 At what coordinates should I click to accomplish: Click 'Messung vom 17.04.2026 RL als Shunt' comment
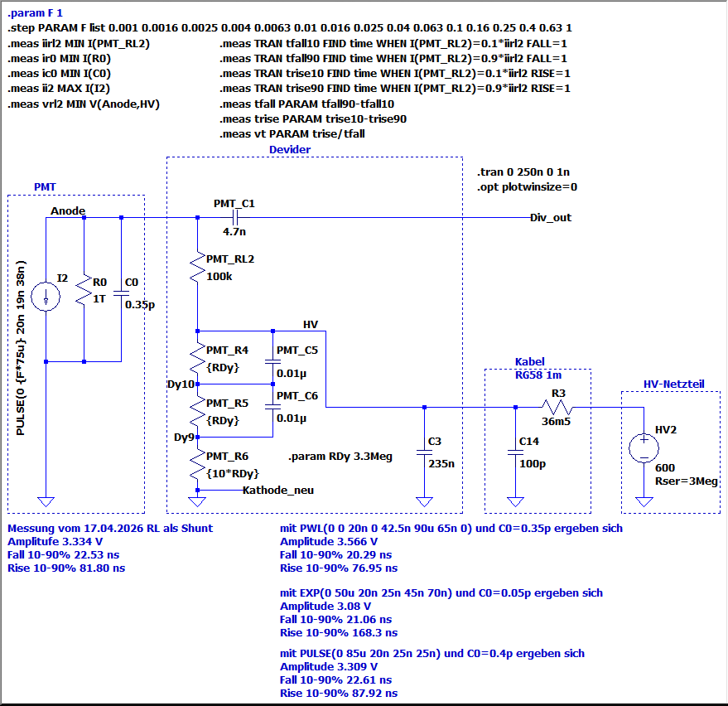[110, 528]
